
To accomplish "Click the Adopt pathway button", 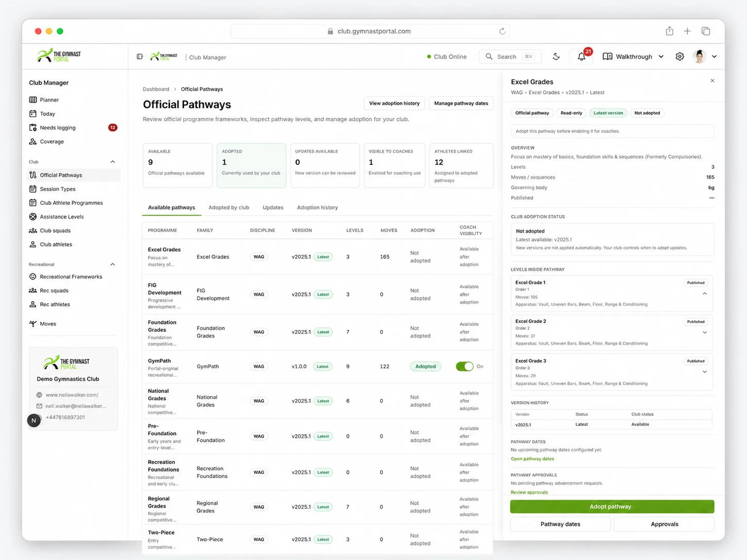I will tap(612, 506).
